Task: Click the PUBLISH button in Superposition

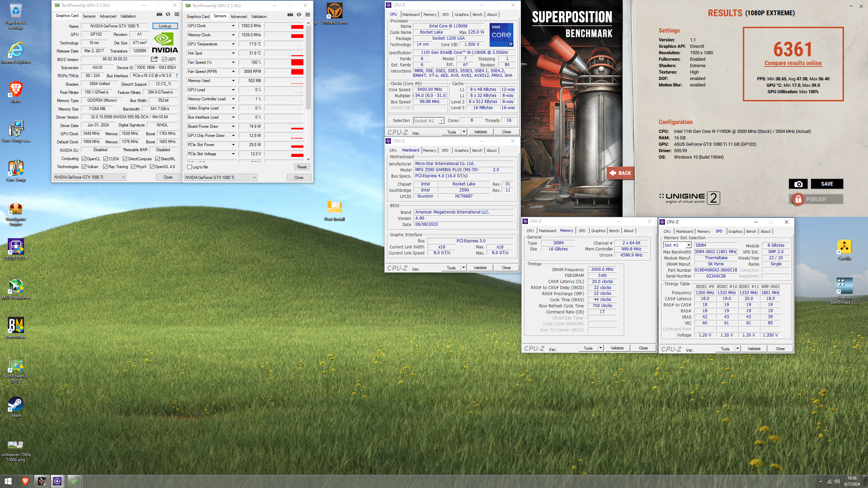Action: click(x=816, y=199)
